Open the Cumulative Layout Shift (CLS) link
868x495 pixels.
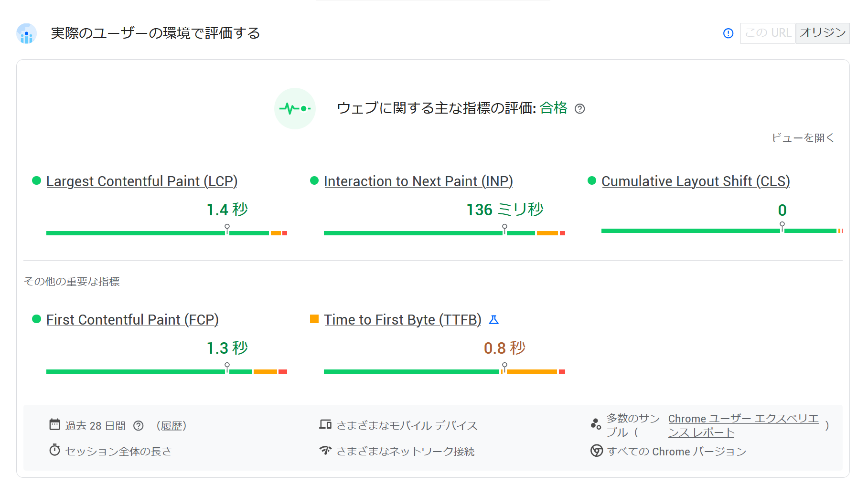[x=695, y=181]
